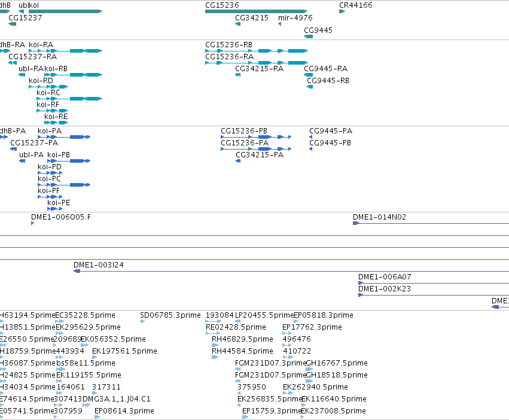This screenshot has width=509, height=420.
Task: Click the koi-PA protein label
Action: 50,131
